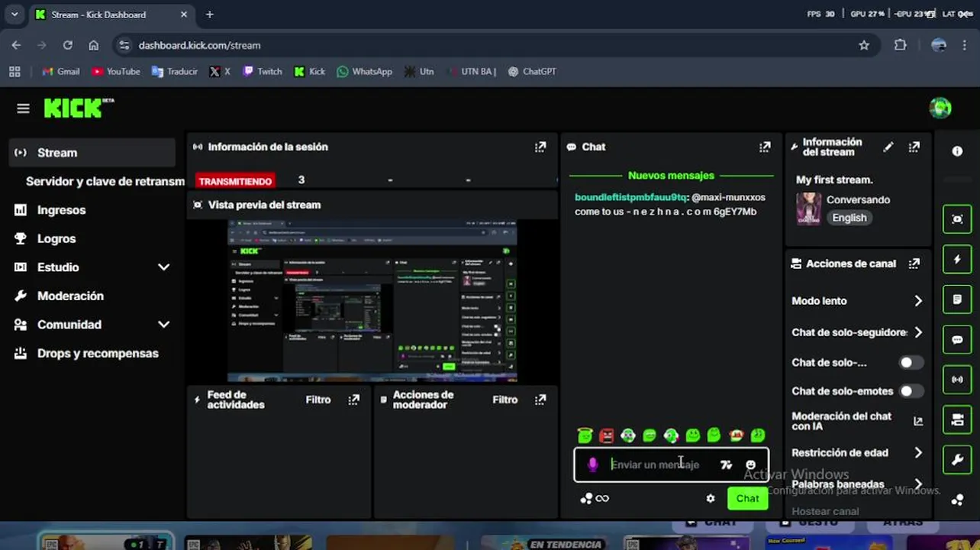Screen dimensions: 980x550
Task: Open the Feed de actividades Filtro
Action: [x=318, y=400]
